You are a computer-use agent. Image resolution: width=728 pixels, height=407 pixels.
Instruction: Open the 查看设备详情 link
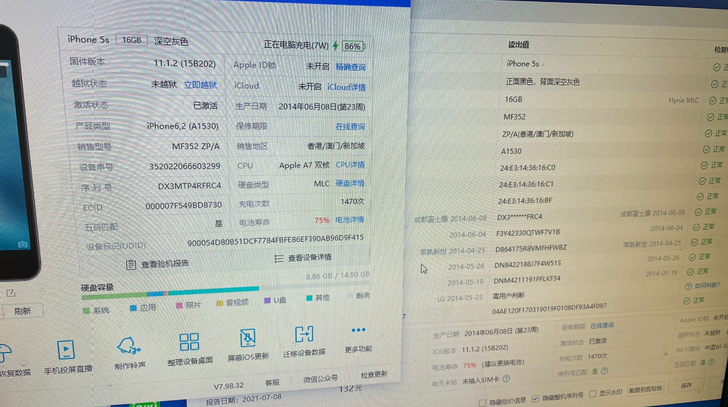pyautogui.click(x=310, y=258)
